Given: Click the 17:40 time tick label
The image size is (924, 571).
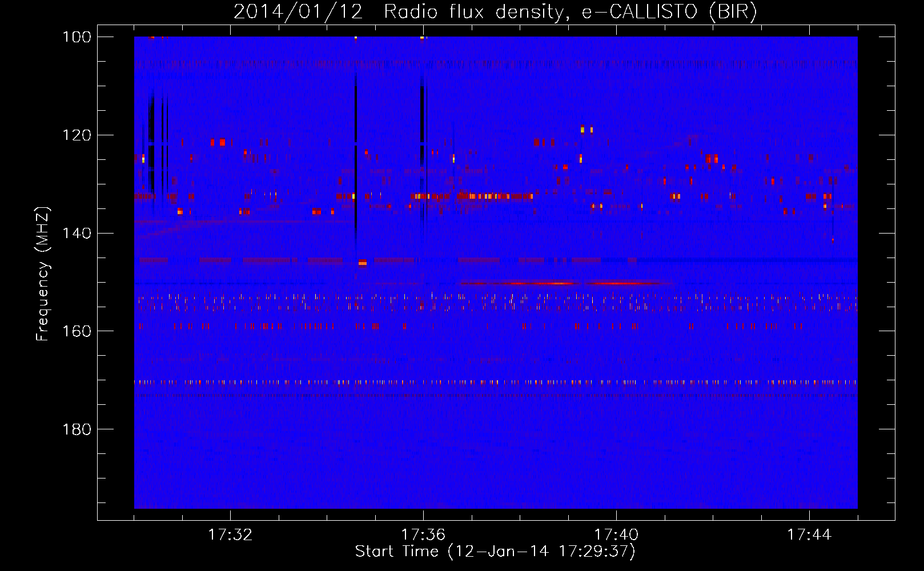Looking at the screenshot, I should (x=616, y=534).
